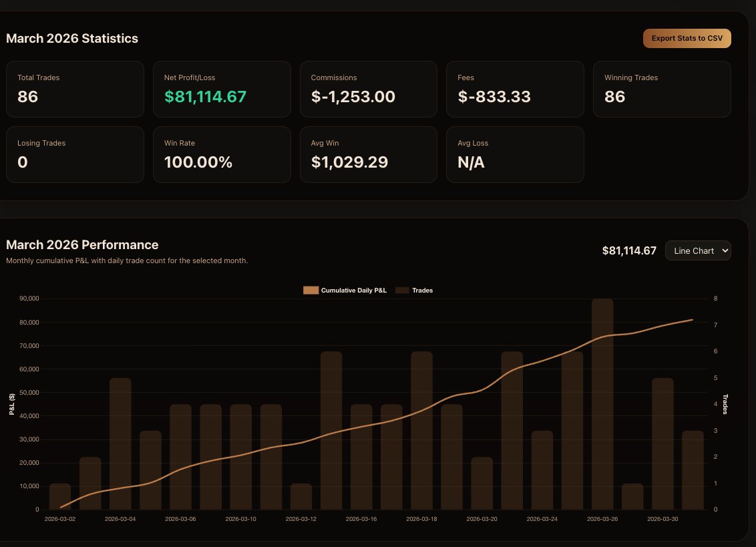Image resolution: width=756 pixels, height=547 pixels.
Task: Click the Losing Trades card
Action: (75, 154)
